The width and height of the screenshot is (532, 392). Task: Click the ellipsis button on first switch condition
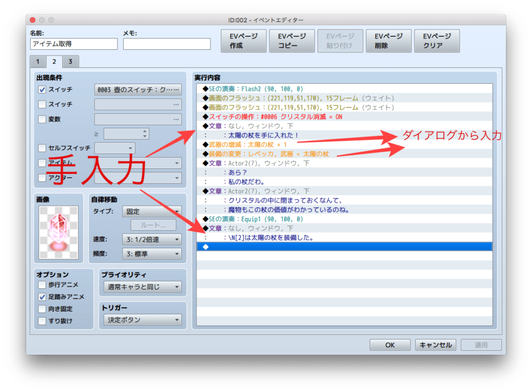[176, 89]
